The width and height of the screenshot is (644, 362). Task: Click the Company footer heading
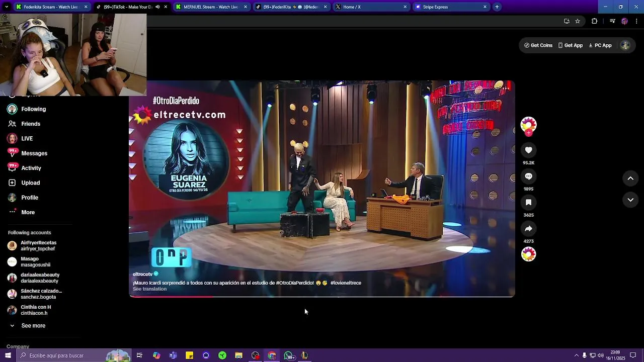click(x=18, y=346)
